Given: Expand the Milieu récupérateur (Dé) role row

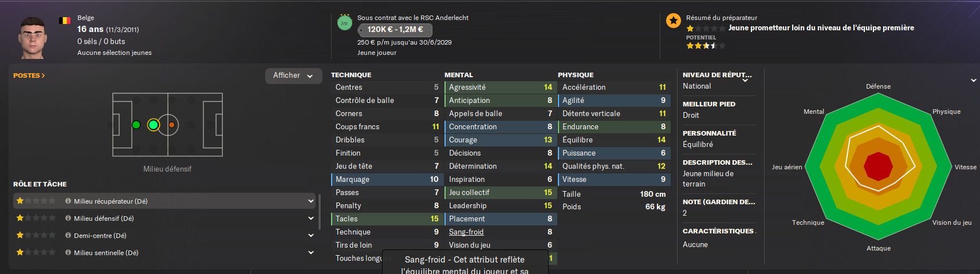Looking at the screenshot, I should [311, 201].
